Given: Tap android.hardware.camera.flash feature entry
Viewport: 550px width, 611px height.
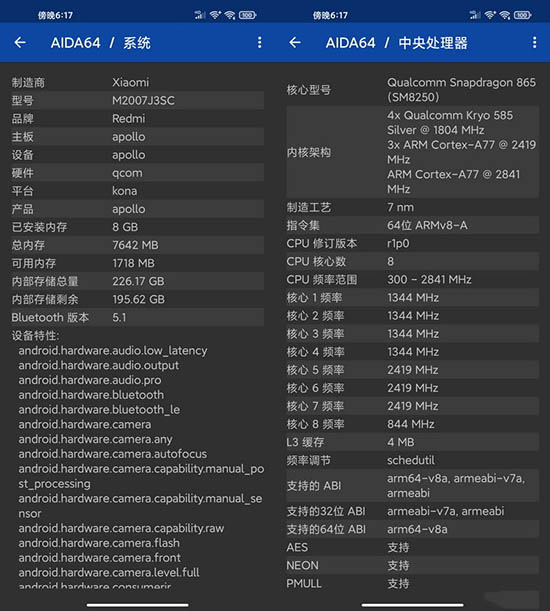Looking at the screenshot, I should (x=99, y=543).
